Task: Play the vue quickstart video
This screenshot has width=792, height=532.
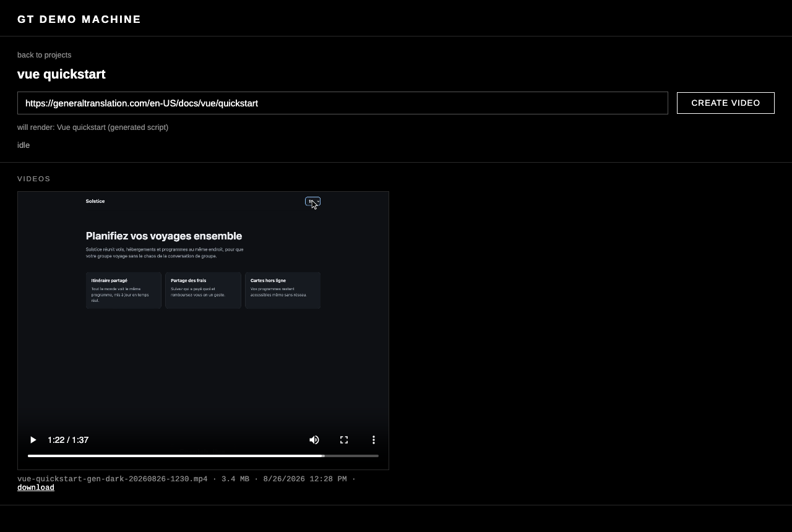Action: (x=33, y=440)
